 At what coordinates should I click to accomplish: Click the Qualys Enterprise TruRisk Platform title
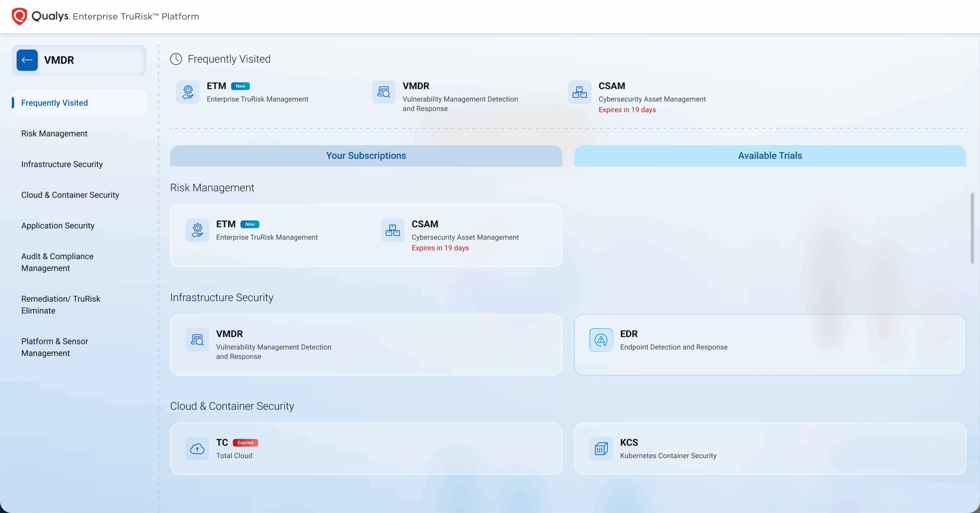pyautogui.click(x=115, y=16)
